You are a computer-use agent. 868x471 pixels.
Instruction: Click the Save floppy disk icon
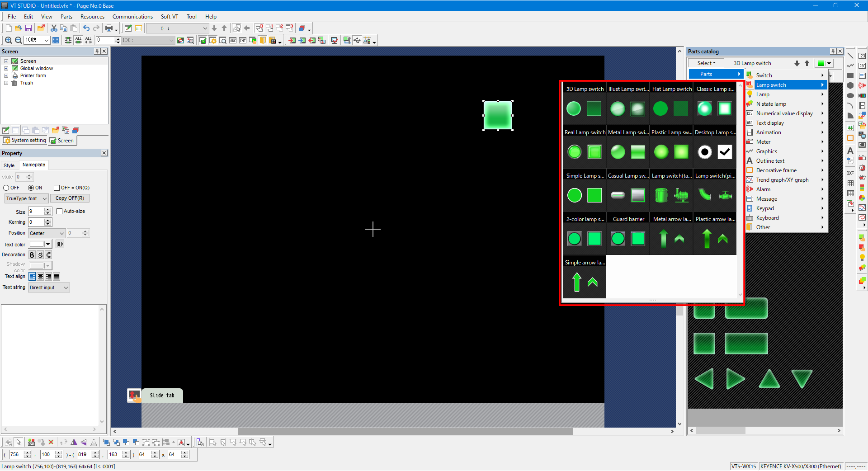point(28,28)
